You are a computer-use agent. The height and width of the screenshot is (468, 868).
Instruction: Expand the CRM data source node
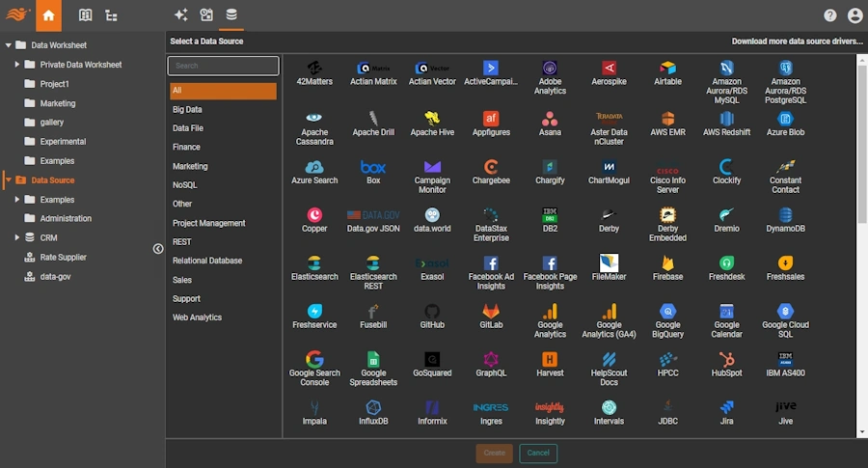pos(17,237)
